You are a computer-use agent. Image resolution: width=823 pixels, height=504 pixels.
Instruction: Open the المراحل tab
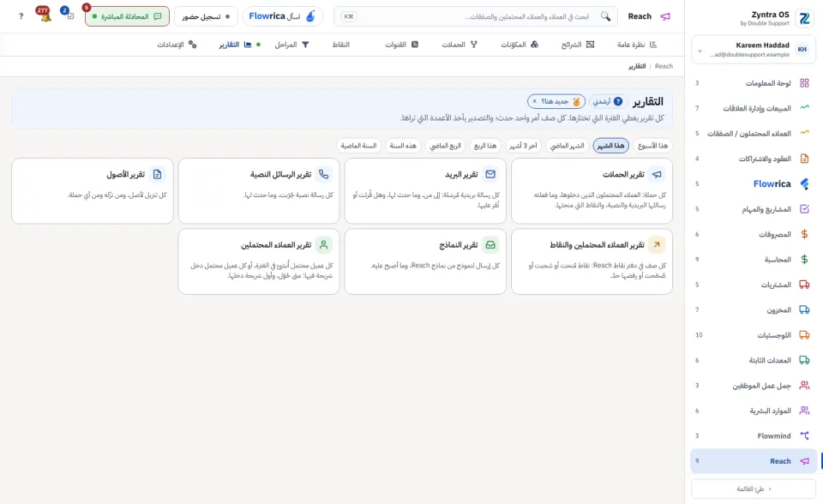point(291,45)
